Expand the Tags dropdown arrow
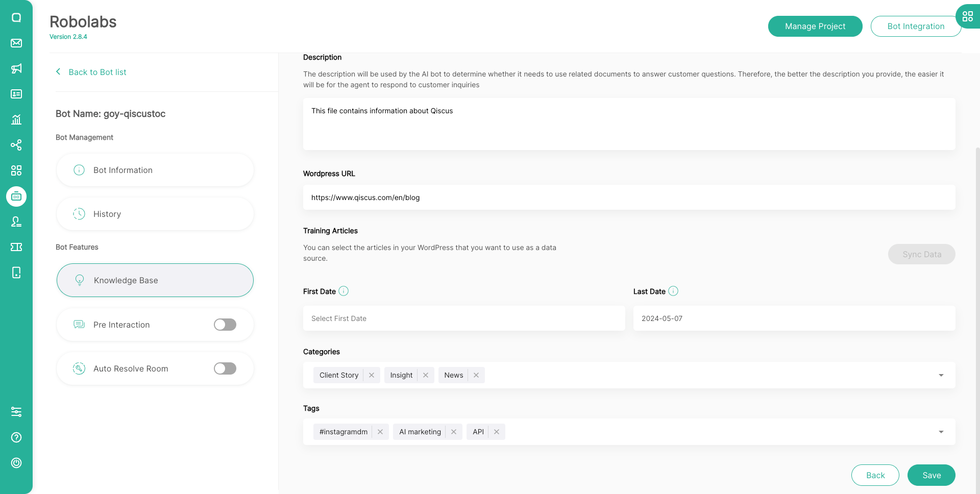 (x=941, y=432)
